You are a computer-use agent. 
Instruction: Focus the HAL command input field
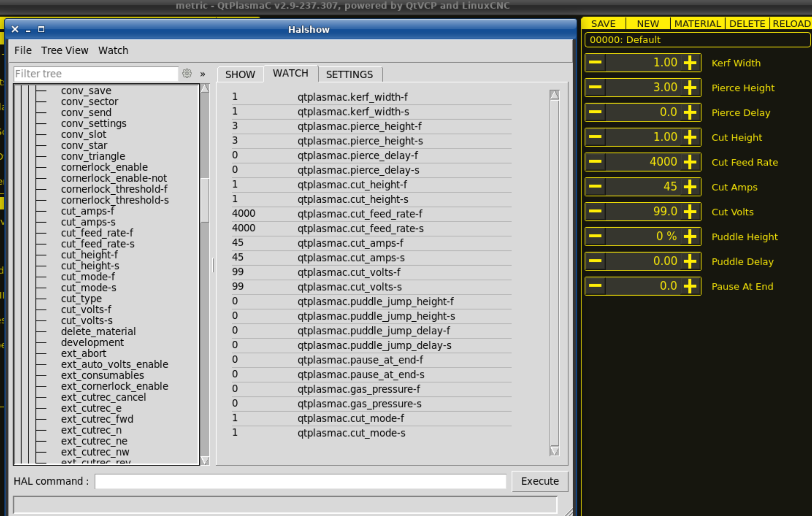coord(300,481)
